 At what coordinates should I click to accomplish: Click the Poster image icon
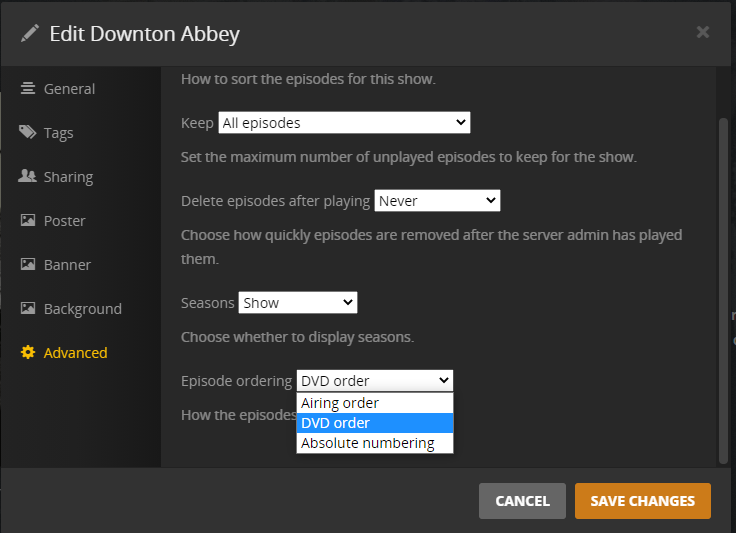point(28,221)
